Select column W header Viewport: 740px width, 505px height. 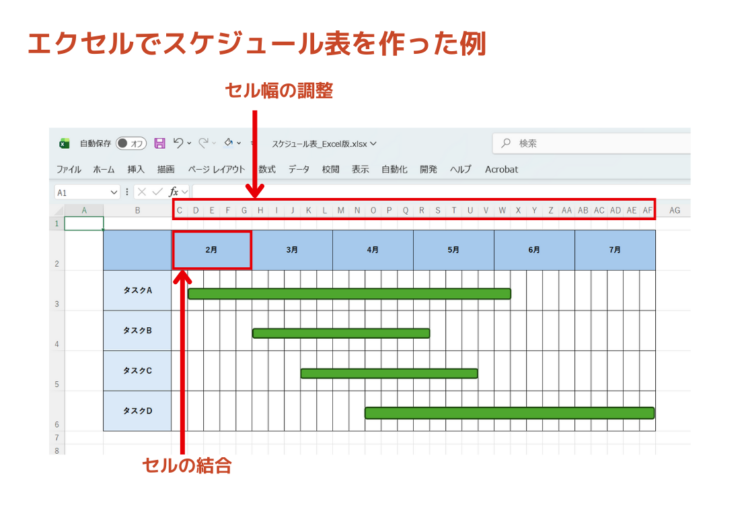click(502, 210)
